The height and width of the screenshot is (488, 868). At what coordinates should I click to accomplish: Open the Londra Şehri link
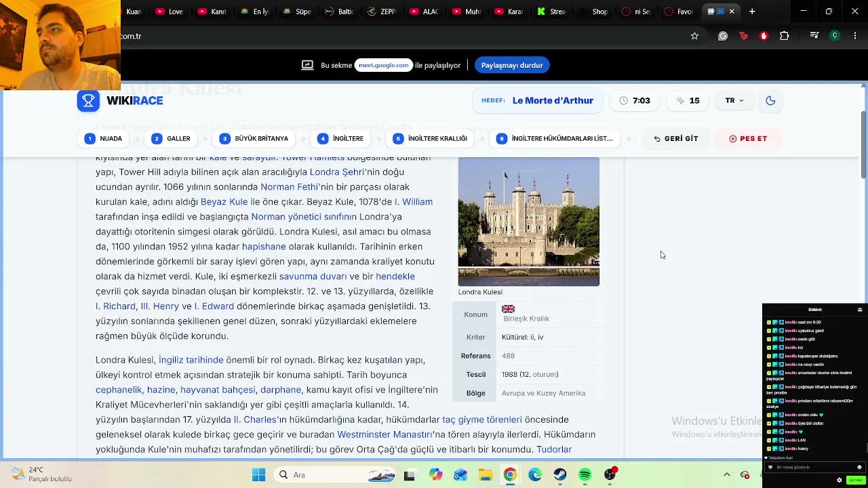(x=338, y=172)
